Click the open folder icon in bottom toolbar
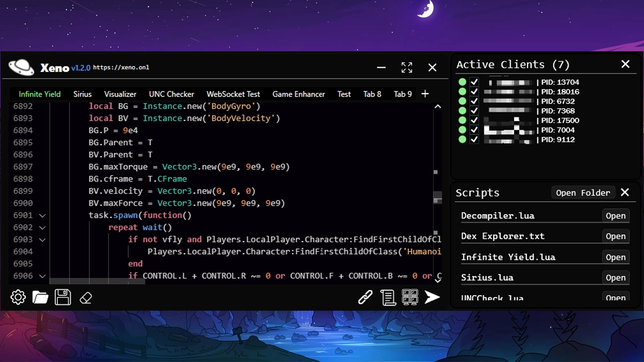The image size is (644, 362). pyautogui.click(x=40, y=297)
